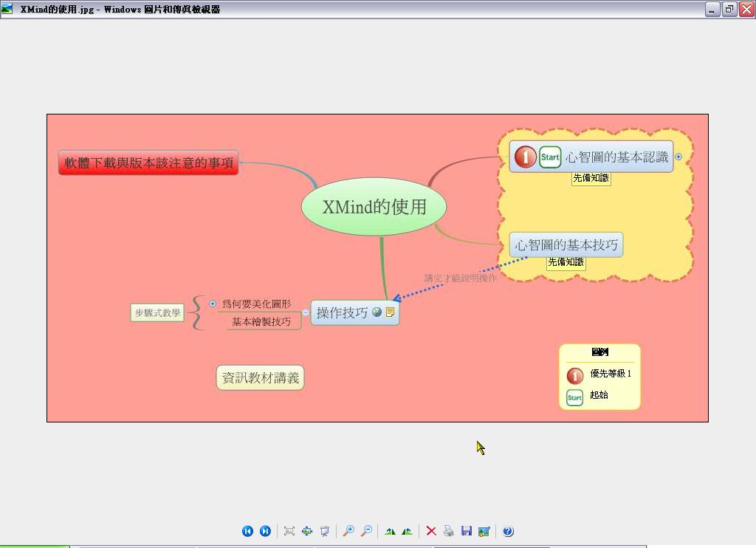Copy image to location with floppy icon
756x548 pixels.
tap(467, 531)
